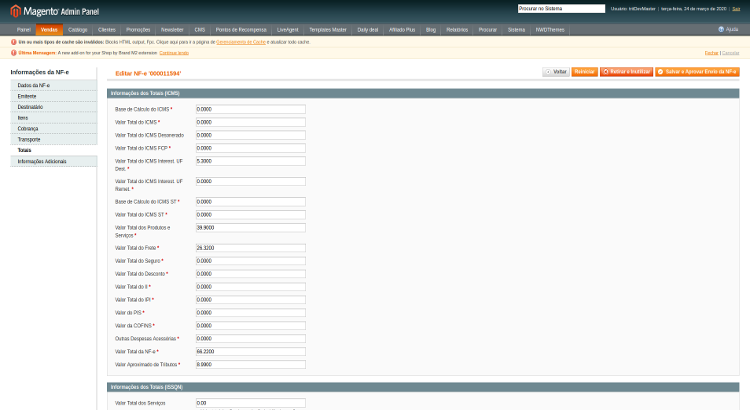Open the Templates Master menu
Screen dimensions: 750x410
tap(328, 30)
